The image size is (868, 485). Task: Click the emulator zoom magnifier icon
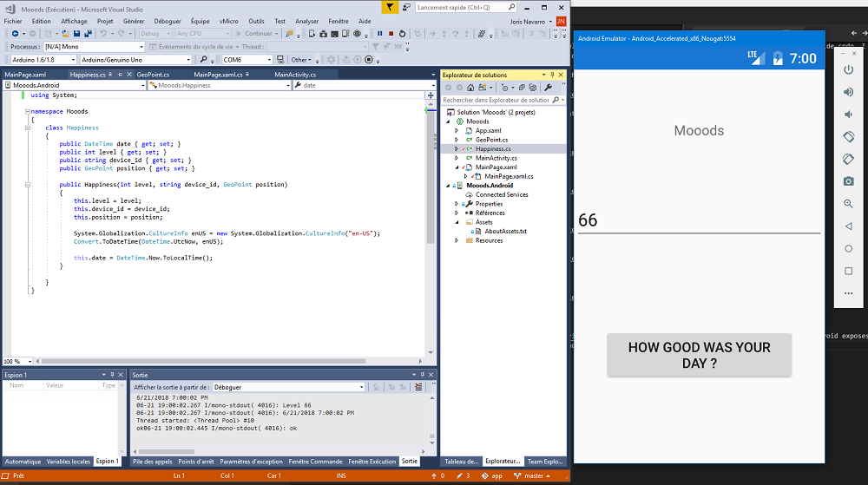tap(848, 204)
